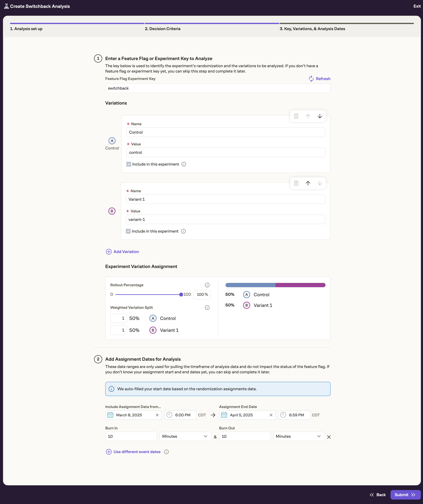Toggle the Weighted Variation Split info indicator
This screenshot has height=504, width=423.
[207, 307]
